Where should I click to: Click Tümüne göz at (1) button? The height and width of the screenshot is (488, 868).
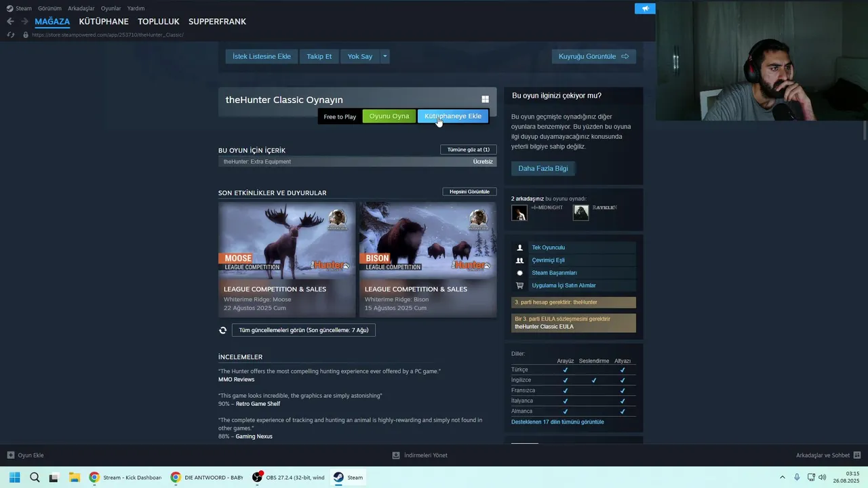[x=469, y=149]
